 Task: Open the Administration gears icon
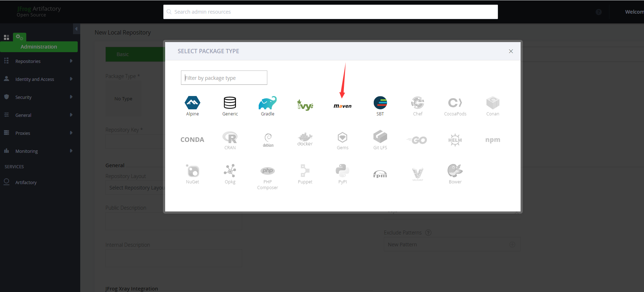tap(19, 37)
